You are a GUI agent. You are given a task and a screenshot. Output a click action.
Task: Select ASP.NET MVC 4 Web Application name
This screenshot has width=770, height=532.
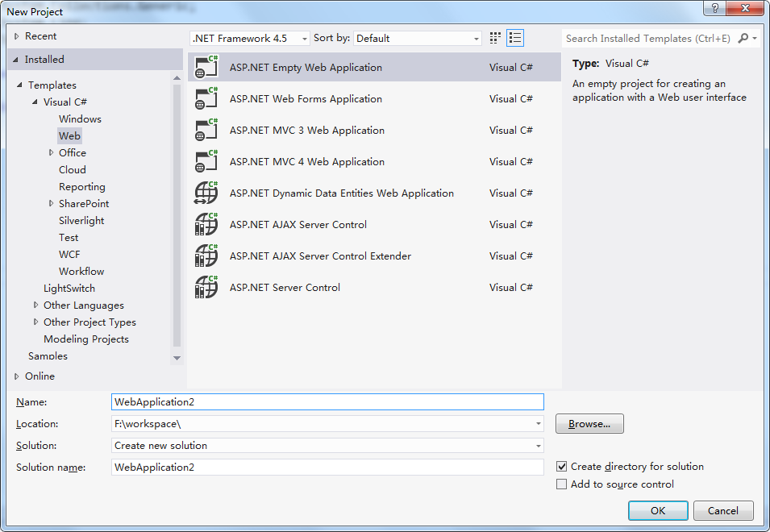pos(307,161)
